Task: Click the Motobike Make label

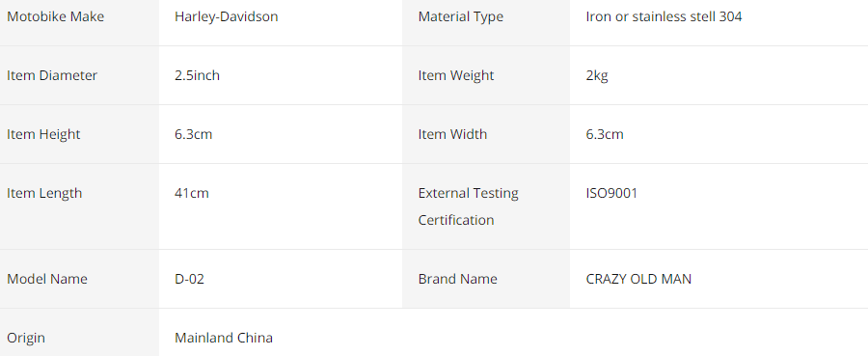Action: (55, 16)
